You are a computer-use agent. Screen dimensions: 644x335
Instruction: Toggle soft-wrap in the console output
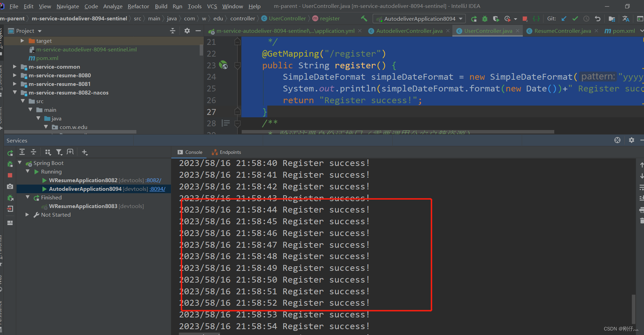click(x=641, y=187)
